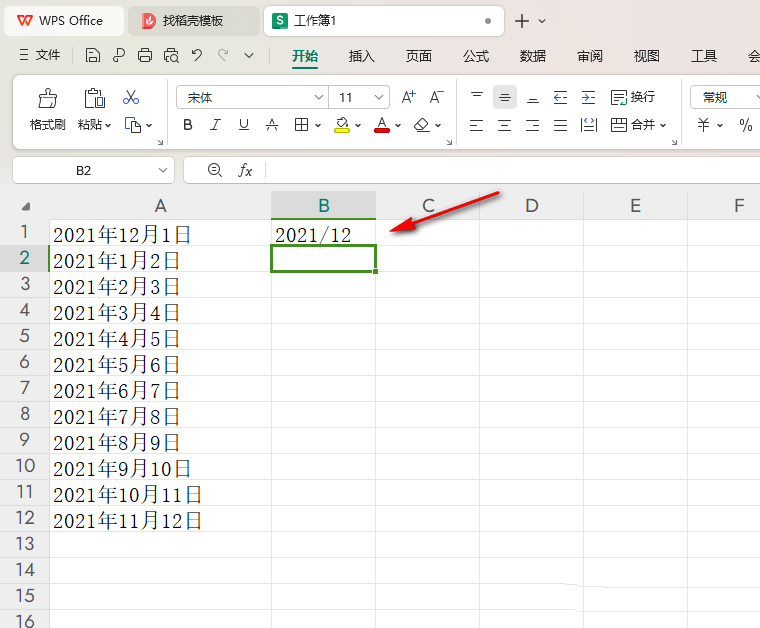Add new tab with plus button
The height and width of the screenshot is (628, 760).
coord(522,21)
